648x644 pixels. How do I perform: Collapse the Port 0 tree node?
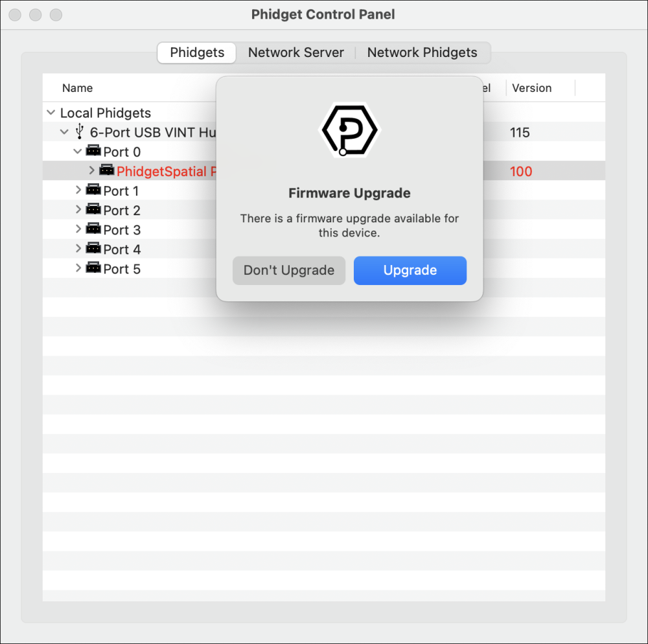(78, 151)
